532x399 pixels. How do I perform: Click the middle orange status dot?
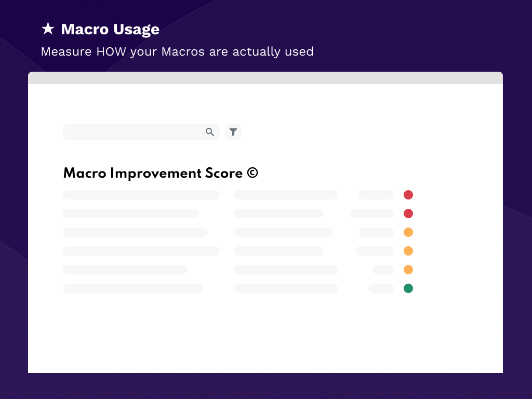[408, 251]
